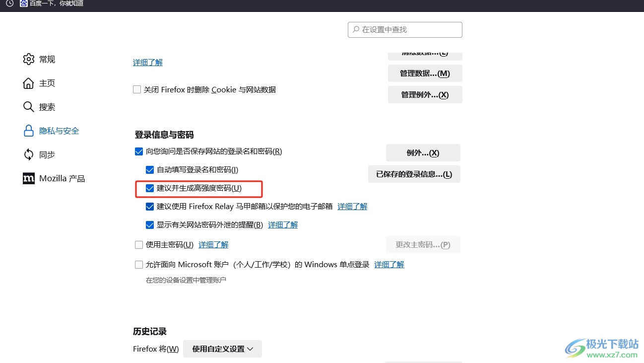Uncheck 建议使用 Firefox Relay 马甲邮箱 checkbox
The width and height of the screenshot is (644, 363).
[150, 207]
